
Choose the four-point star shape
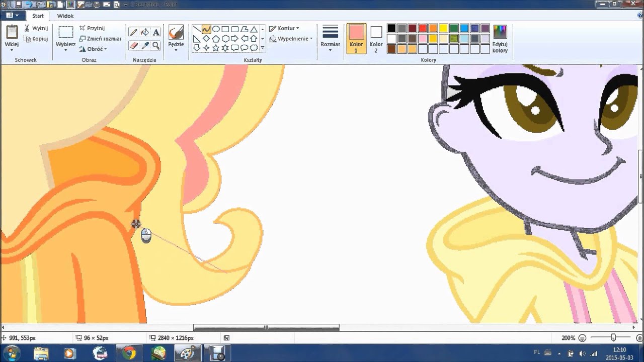point(206,48)
